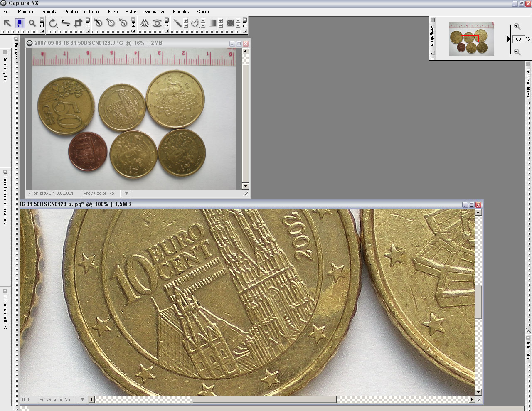This screenshot has width=532, height=411.
Task: Click scroll-up arrow in the 100% image window
Action: 478,212
